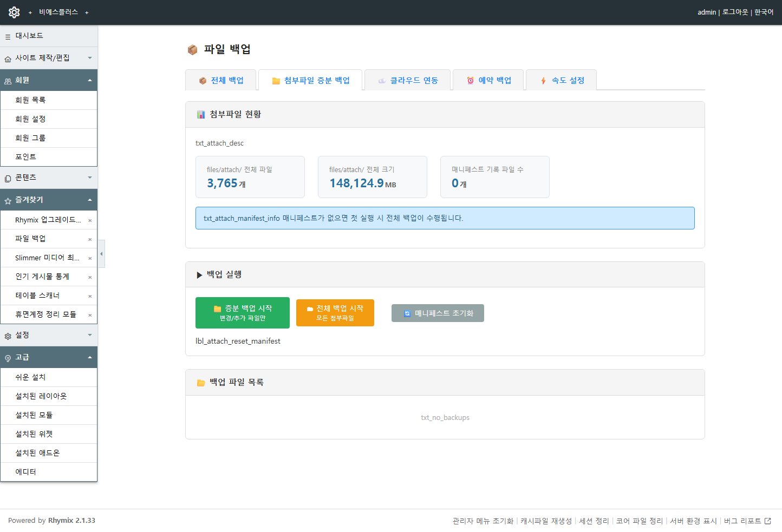Switch to the 전체 백업 tab

coord(221,80)
